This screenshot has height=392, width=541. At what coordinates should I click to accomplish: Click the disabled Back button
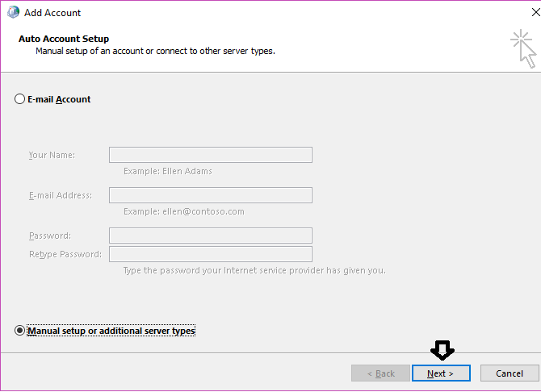point(380,373)
